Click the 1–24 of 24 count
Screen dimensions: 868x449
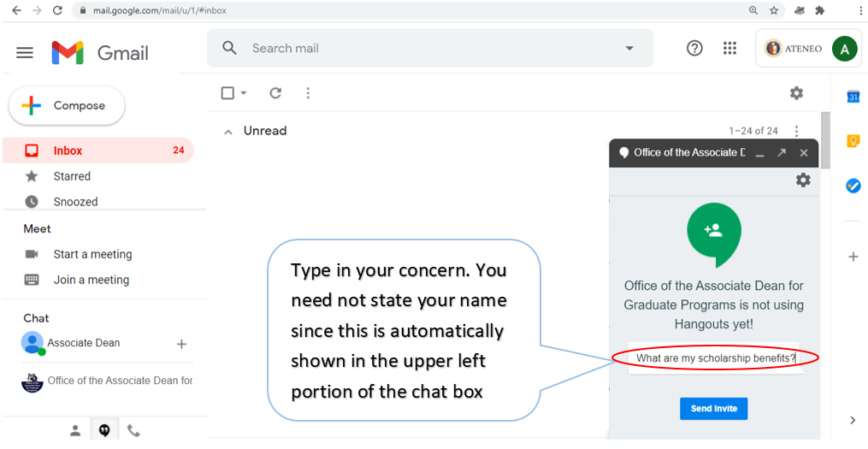(x=753, y=131)
